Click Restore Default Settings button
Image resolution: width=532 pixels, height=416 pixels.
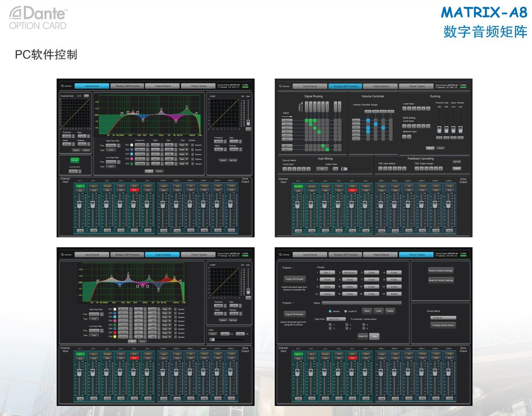441,270
